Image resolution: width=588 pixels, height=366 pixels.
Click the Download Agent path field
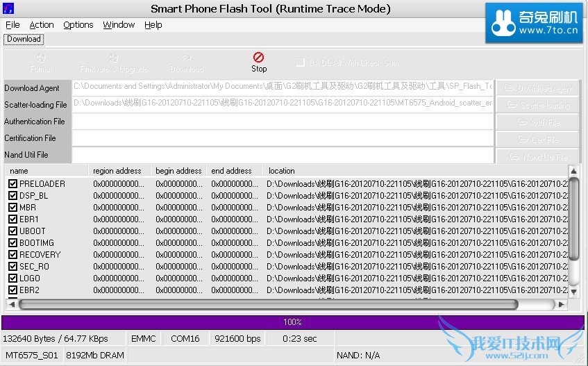click(283, 87)
